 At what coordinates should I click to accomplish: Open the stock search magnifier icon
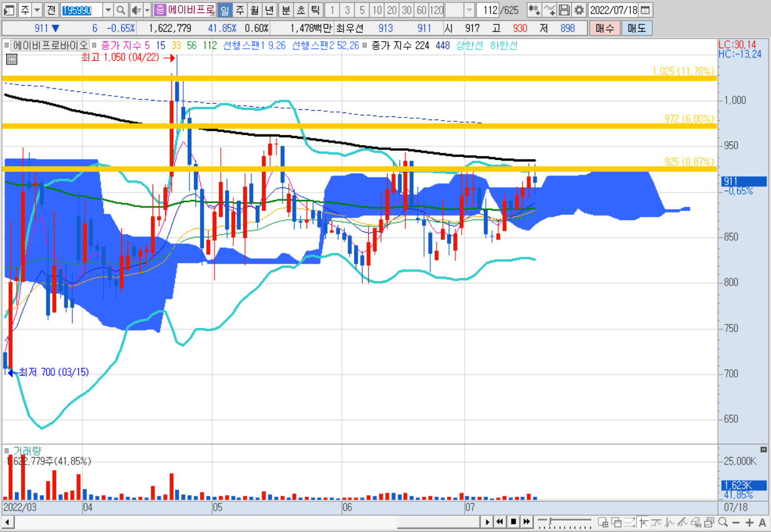(x=120, y=10)
